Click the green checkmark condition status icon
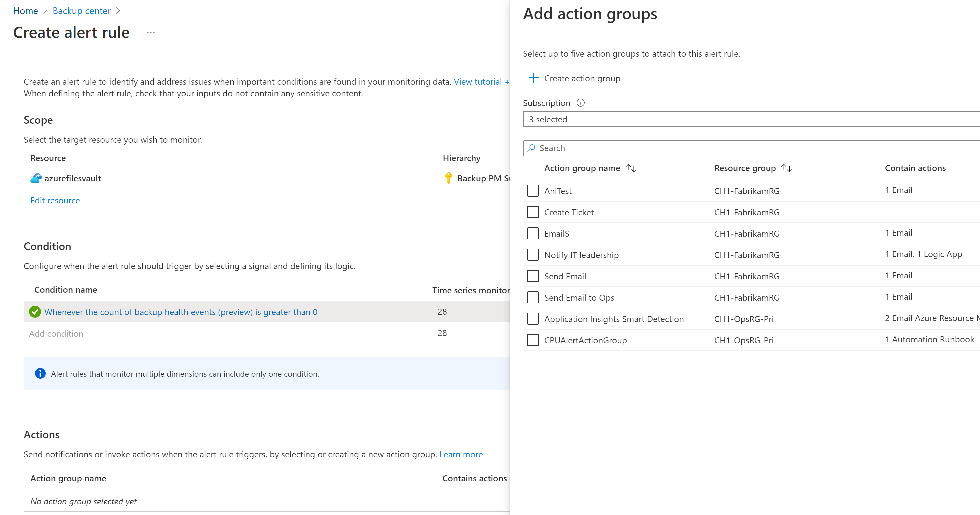The height and width of the screenshot is (515, 980). click(x=35, y=312)
